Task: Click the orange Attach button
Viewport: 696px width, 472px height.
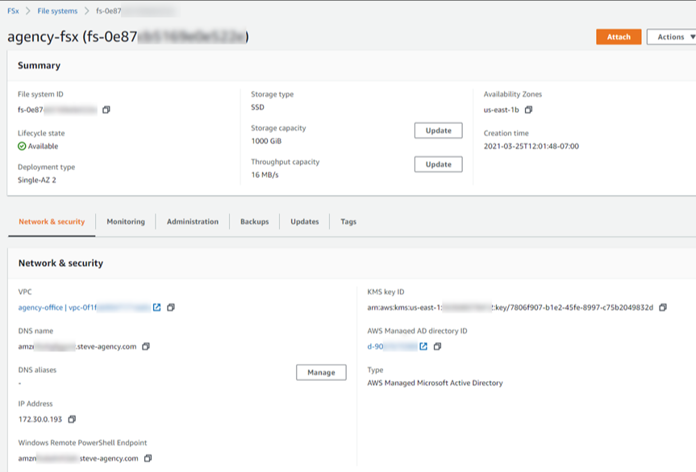Action: pyautogui.click(x=618, y=37)
